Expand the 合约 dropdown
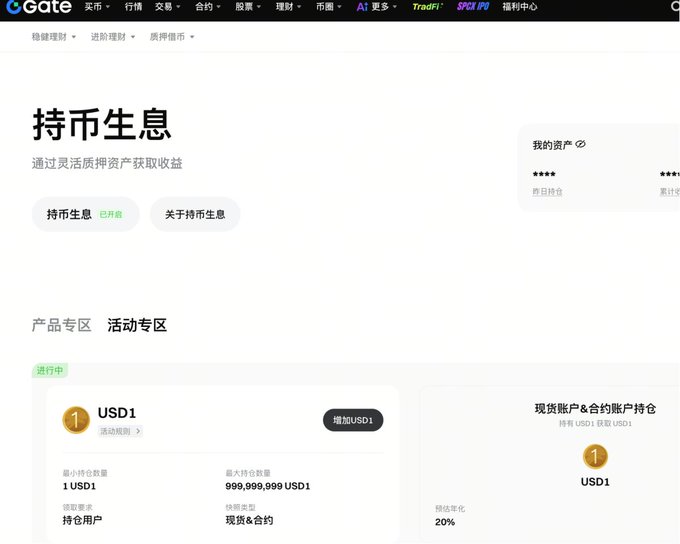The width and height of the screenshot is (680, 544). point(208,7)
